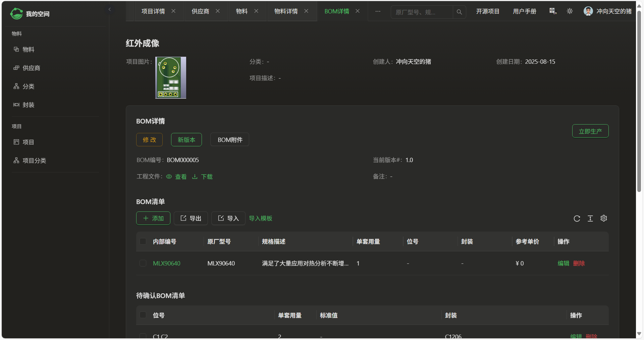Screen dimensions: 644x340
Task: Open the more tabs ellipsis menu
Action: point(378,11)
